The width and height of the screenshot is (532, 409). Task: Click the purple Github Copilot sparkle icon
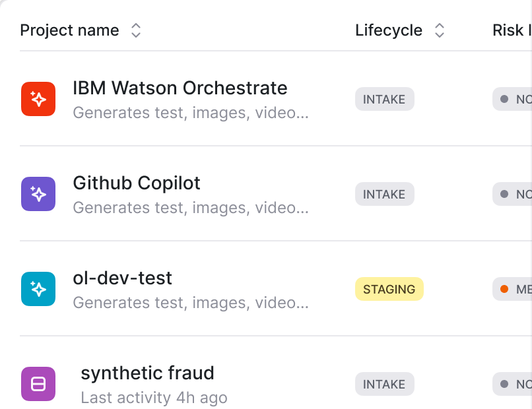pos(38,194)
